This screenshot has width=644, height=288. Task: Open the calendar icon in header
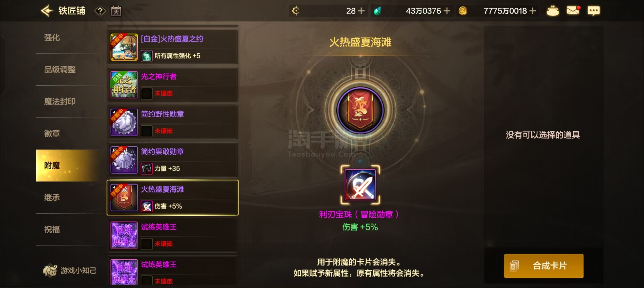[116, 11]
